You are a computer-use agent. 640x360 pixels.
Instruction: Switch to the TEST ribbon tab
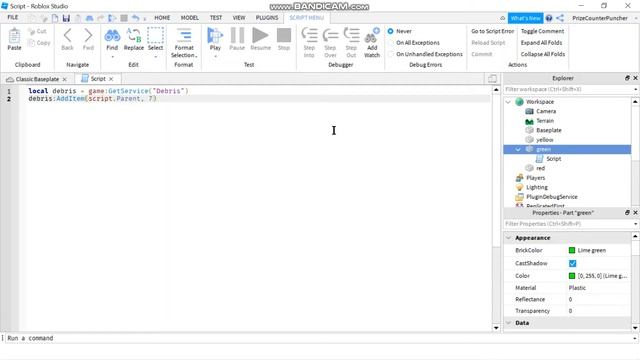tap(216, 18)
